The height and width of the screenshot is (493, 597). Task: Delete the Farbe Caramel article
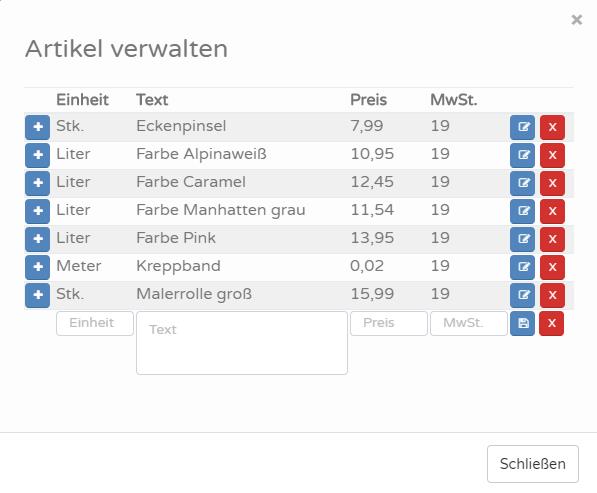pyautogui.click(x=552, y=183)
